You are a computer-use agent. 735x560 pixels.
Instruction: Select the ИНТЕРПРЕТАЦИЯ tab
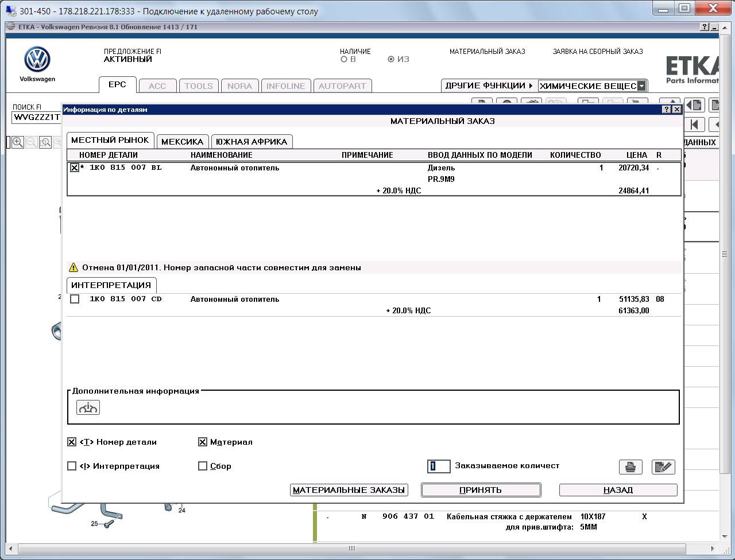(111, 285)
